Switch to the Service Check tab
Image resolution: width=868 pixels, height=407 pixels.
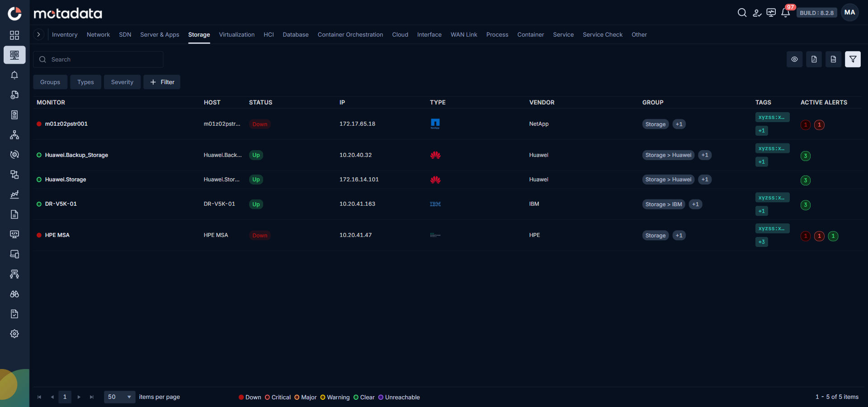[603, 35]
